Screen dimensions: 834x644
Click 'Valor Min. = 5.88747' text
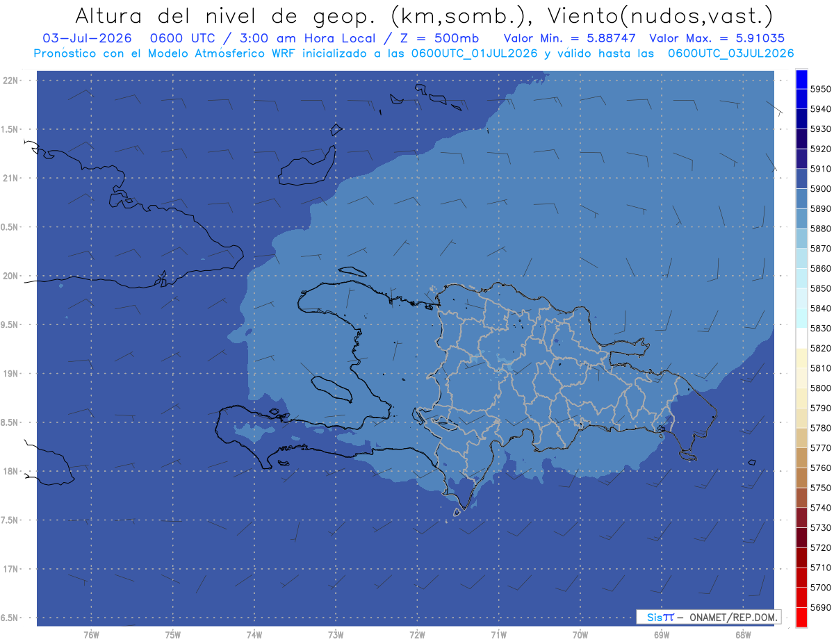570,38
